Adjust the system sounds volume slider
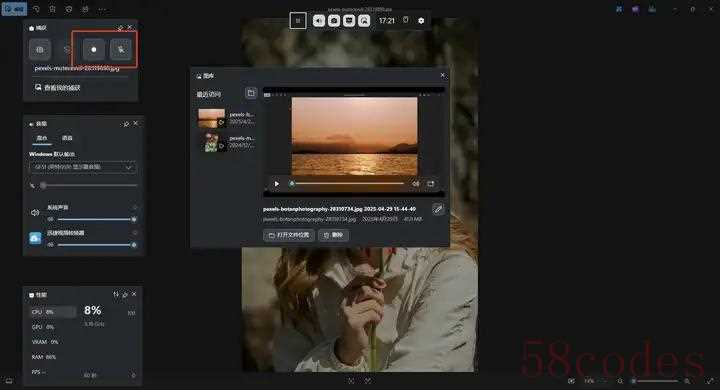 [96, 220]
